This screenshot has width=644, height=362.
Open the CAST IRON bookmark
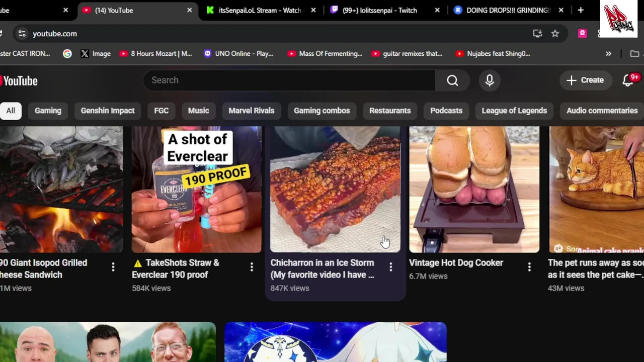25,53
